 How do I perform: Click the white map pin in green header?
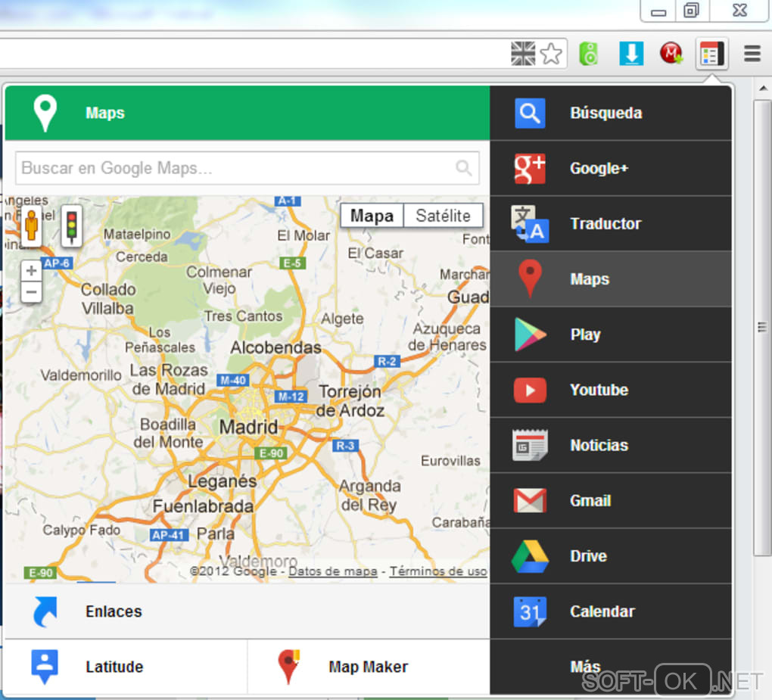click(x=45, y=113)
